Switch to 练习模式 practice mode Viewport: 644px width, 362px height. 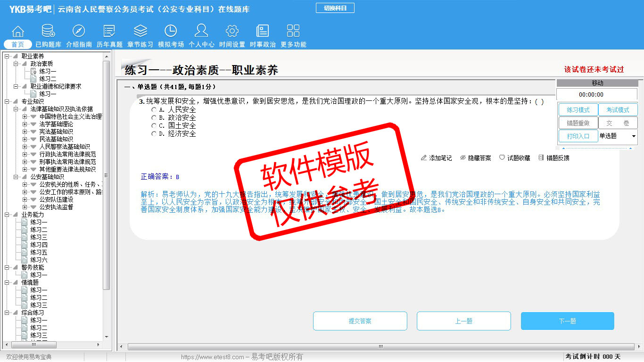[578, 110]
